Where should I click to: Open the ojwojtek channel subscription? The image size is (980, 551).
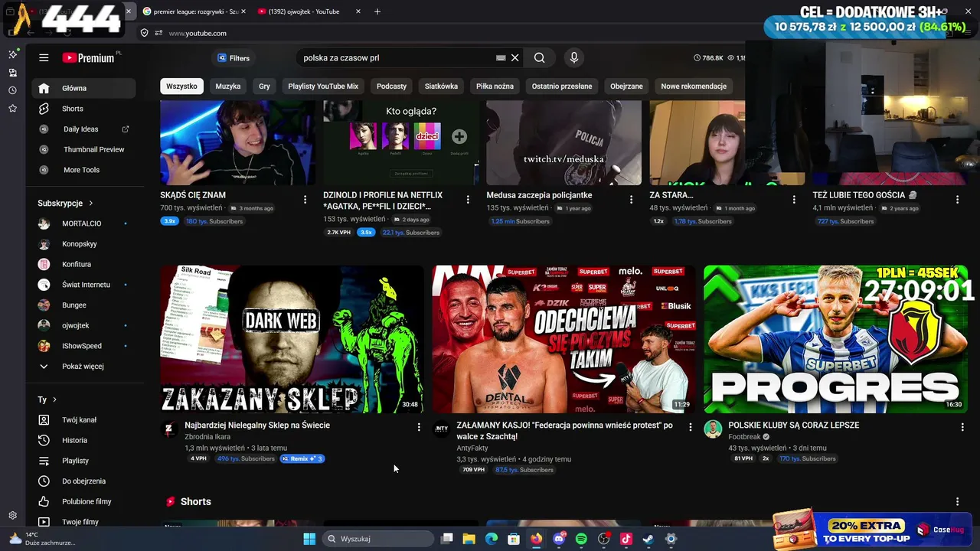[83, 325]
